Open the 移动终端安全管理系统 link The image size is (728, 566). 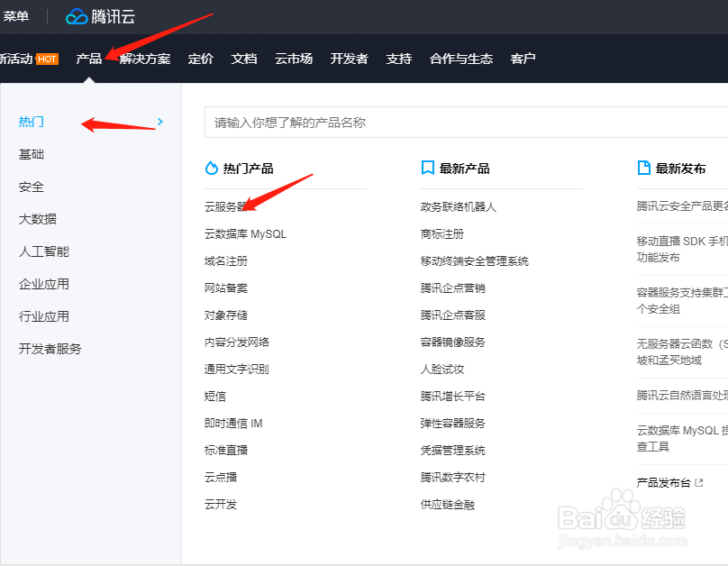[475, 261]
